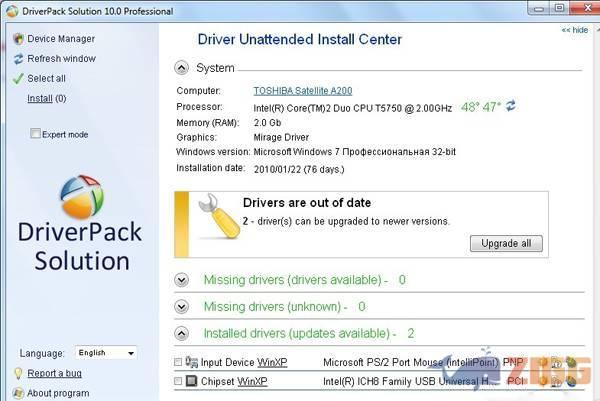Click the Install (0) link
600x401 pixels.
[x=47, y=98]
